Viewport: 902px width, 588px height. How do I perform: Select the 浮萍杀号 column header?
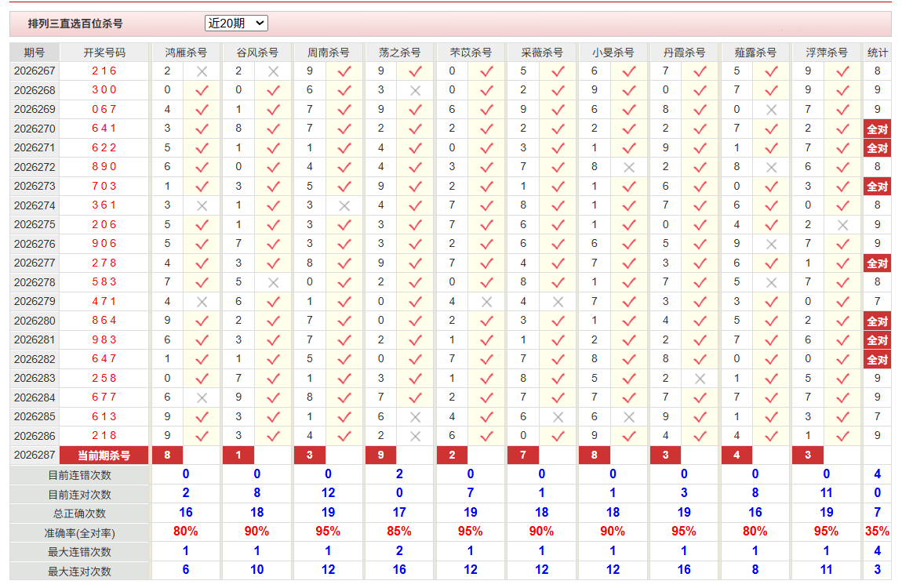point(827,53)
